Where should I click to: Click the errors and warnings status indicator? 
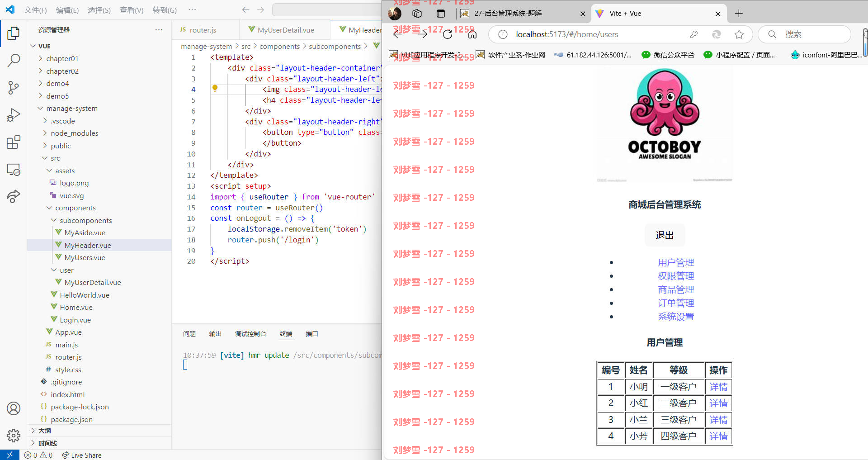pos(38,455)
